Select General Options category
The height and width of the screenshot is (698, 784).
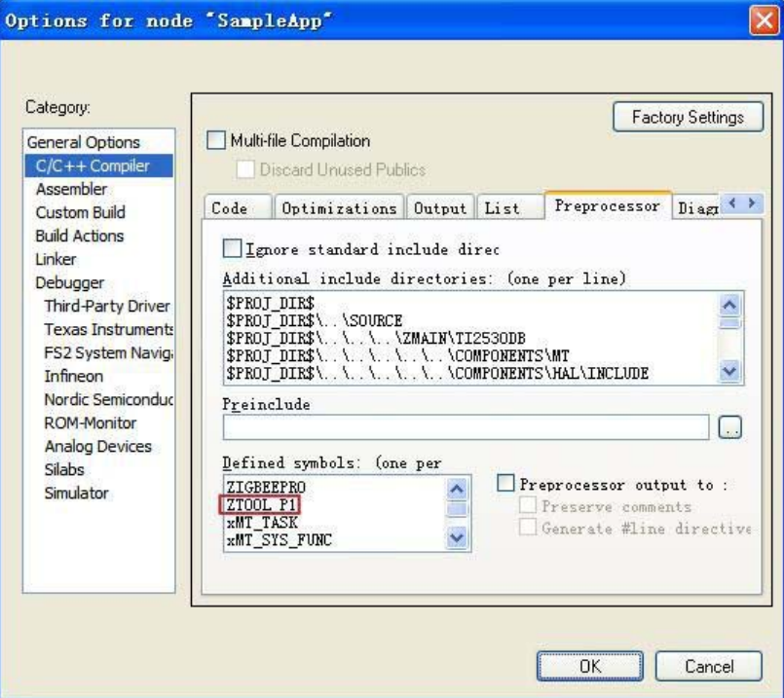[x=83, y=142]
